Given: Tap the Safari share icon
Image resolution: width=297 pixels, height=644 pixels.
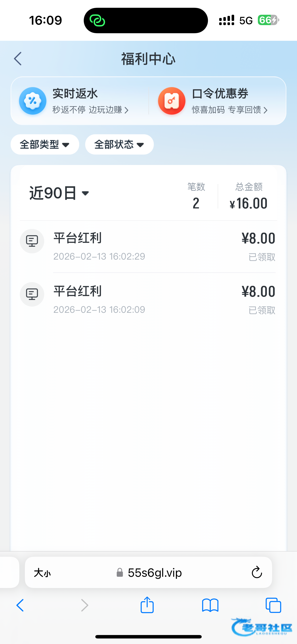Looking at the screenshot, I should point(147,605).
